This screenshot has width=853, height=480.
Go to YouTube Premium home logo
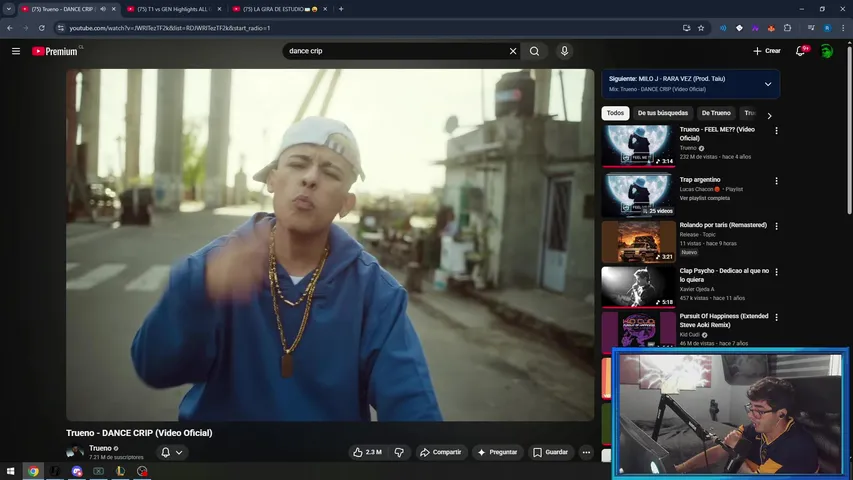point(55,51)
